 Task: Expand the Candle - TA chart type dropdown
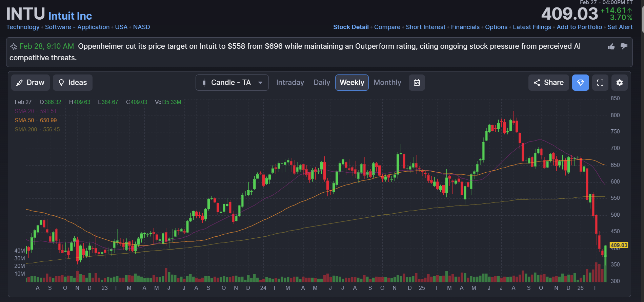[x=232, y=83]
